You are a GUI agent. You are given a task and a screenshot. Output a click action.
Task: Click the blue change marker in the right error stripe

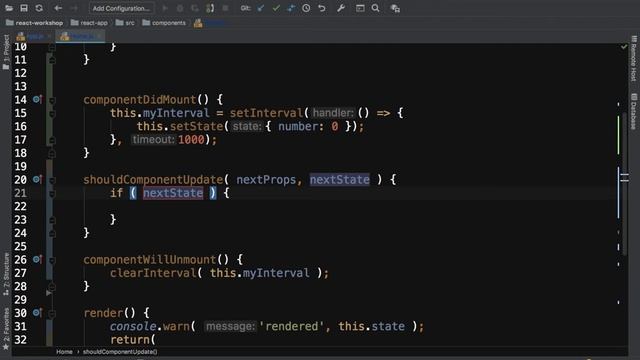[618, 192]
